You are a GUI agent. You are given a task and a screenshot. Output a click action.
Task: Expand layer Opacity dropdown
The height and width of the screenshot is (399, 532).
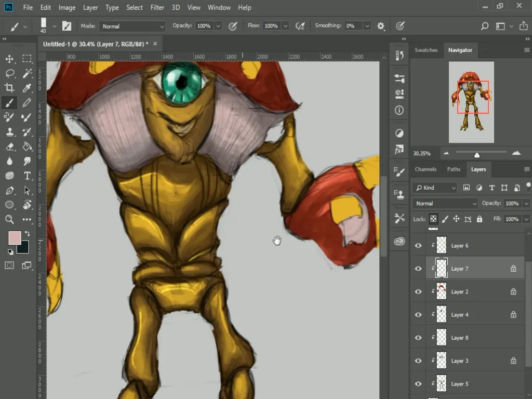click(x=526, y=203)
